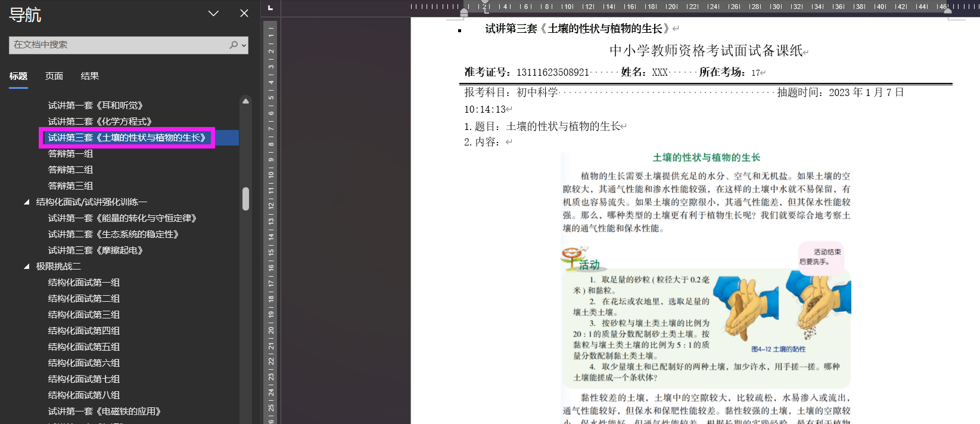Click the right indent marker on ruler
This screenshot has height=424, width=980.
tap(948, 10)
